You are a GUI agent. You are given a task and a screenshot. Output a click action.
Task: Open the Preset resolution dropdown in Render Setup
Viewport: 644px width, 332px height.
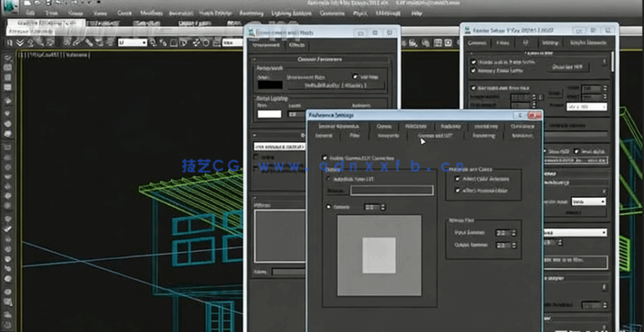(x=586, y=107)
